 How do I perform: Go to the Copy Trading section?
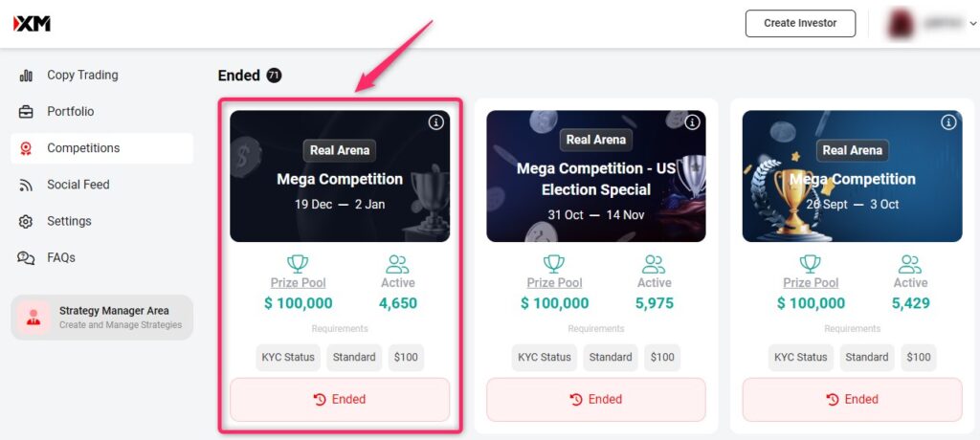click(82, 76)
